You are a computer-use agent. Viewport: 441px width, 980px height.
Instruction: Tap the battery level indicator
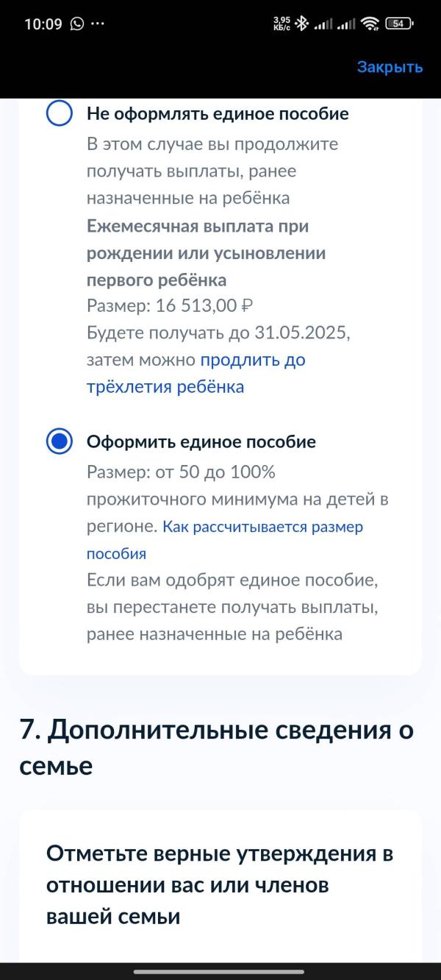coord(398,24)
